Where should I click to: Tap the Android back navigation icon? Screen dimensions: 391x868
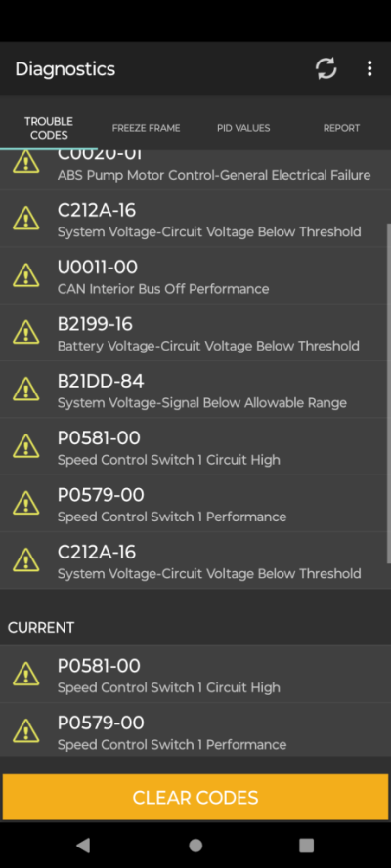(x=83, y=845)
